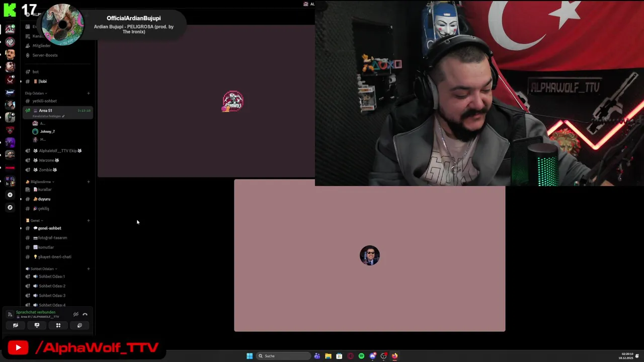The image size is (644, 362).
Task: Add a channel to Sohbet Odaları category
Action: (88, 268)
